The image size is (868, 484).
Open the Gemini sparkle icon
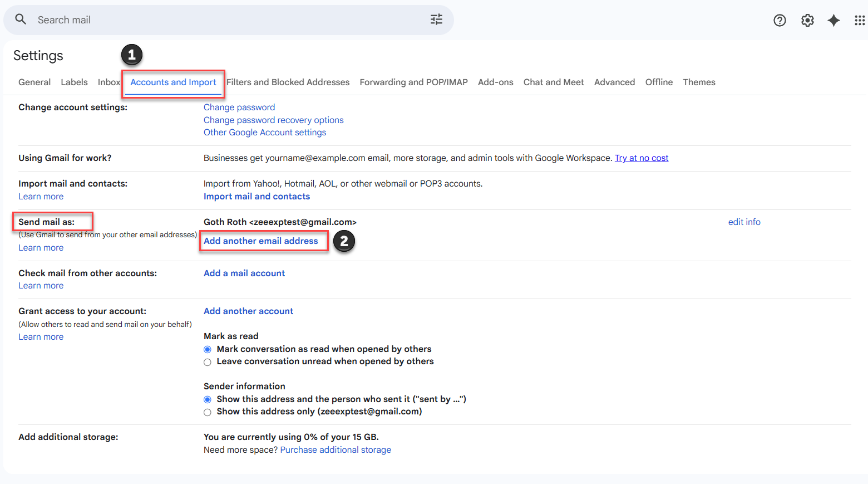(x=834, y=21)
